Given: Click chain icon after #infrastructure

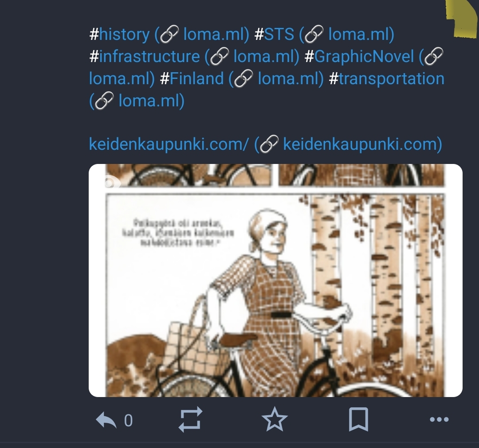Looking at the screenshot, I should [x=220, y=56].
